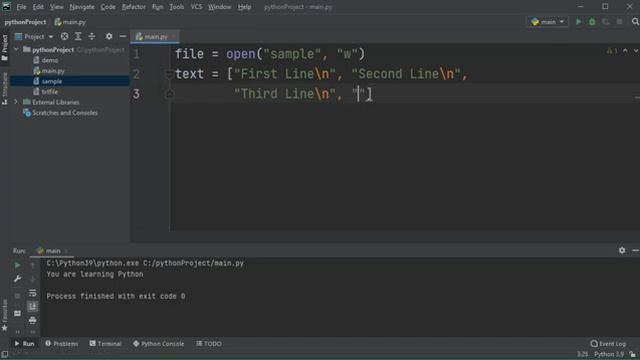Jump to previous highlighted error arrow
Viewport: 640px width, 360px height.
point(625,51)
